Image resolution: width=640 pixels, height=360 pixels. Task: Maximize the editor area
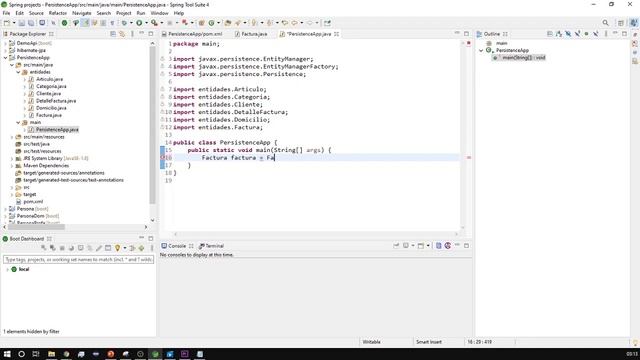466,33
